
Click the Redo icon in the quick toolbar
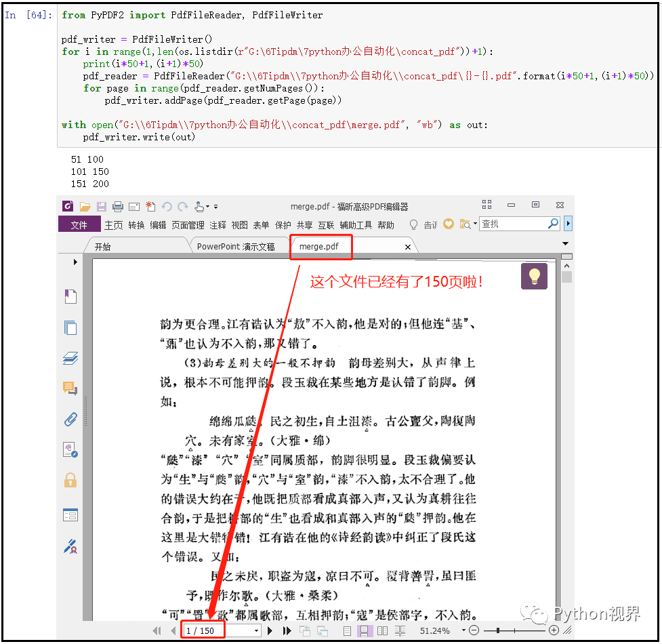click(182, 206)
